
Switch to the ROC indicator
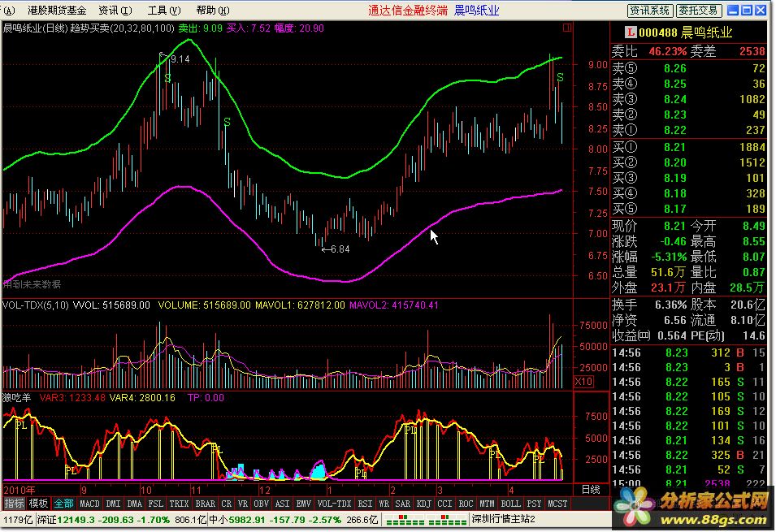click(466, 504)
